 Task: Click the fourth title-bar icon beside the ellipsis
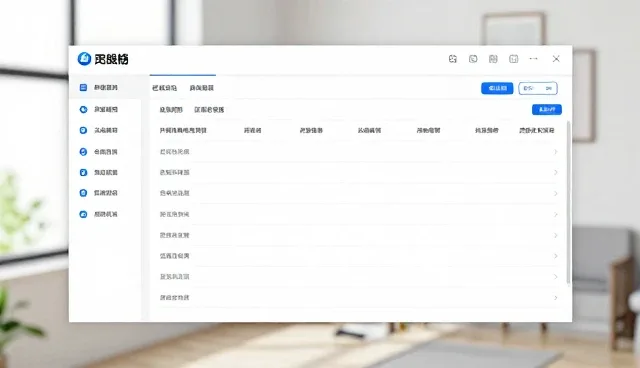(513, 59)
